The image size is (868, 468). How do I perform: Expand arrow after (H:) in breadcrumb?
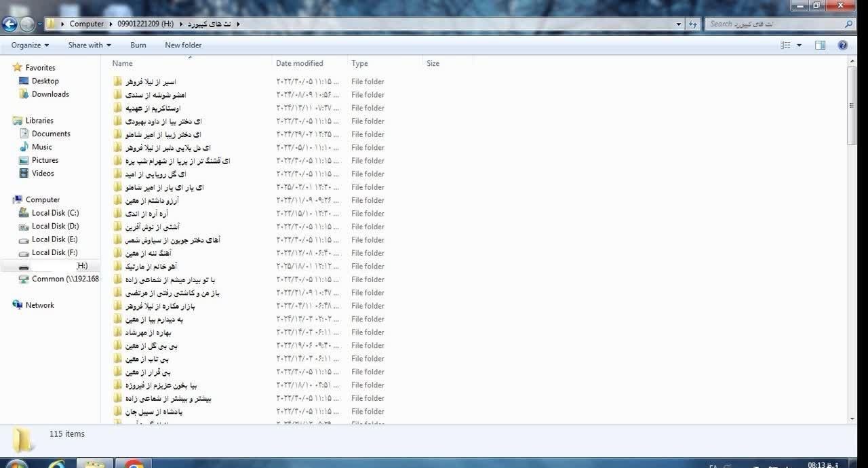[x=180, y=24]
